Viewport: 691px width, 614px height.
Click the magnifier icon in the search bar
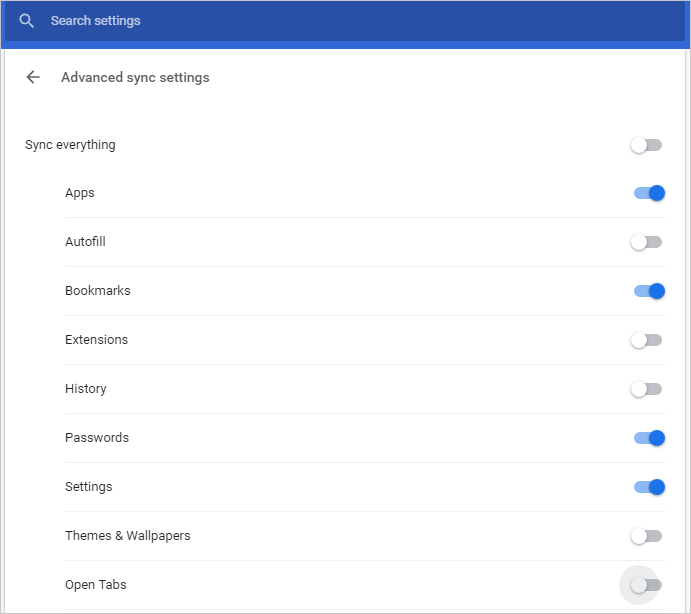click(x=27, y=21)
